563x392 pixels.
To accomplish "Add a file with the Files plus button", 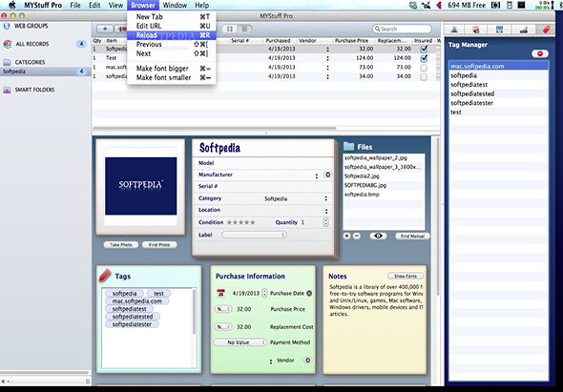I will [346, 236].
